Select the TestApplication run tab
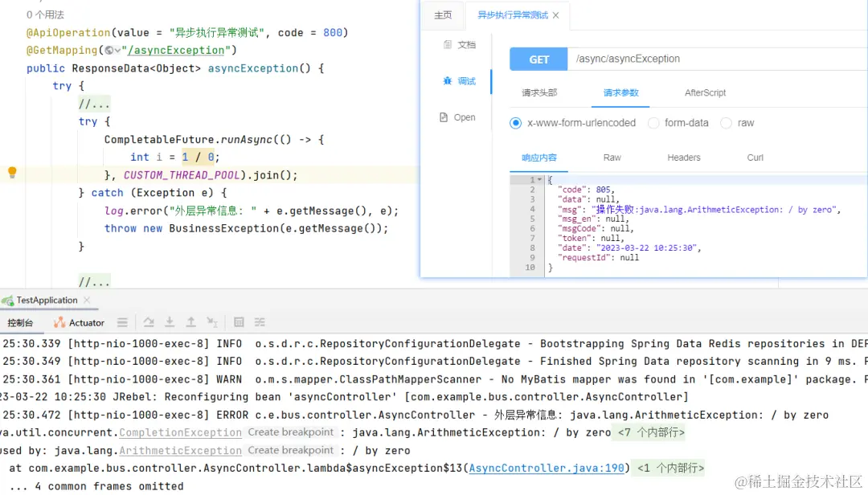868x495 pixels. click(47, 300)
